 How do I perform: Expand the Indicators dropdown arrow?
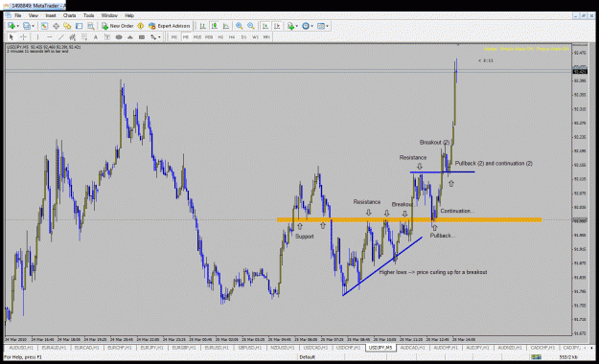297,26
